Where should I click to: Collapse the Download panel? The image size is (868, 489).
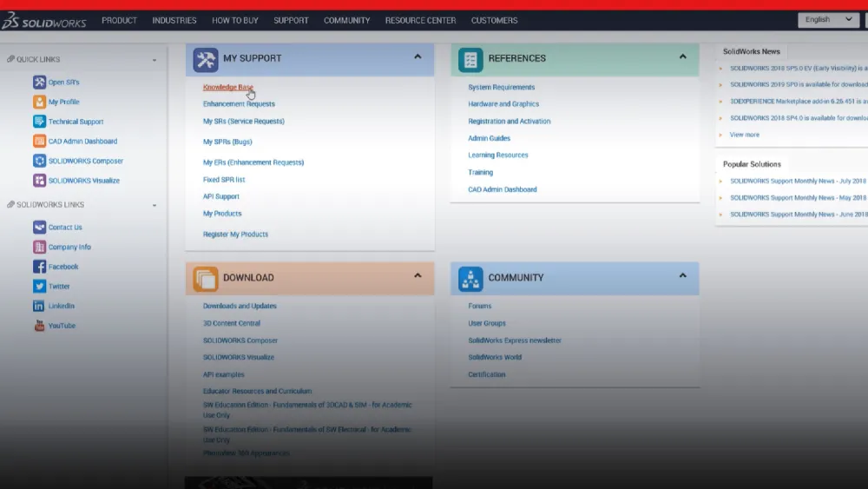(418, 275)
